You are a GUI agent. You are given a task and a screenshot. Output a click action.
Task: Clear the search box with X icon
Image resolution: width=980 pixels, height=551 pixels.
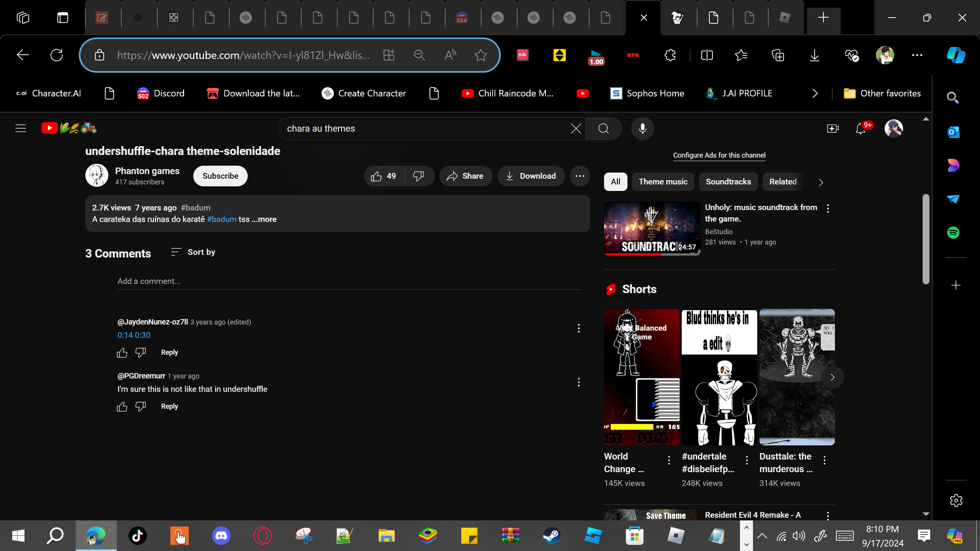tap(576, 129)
